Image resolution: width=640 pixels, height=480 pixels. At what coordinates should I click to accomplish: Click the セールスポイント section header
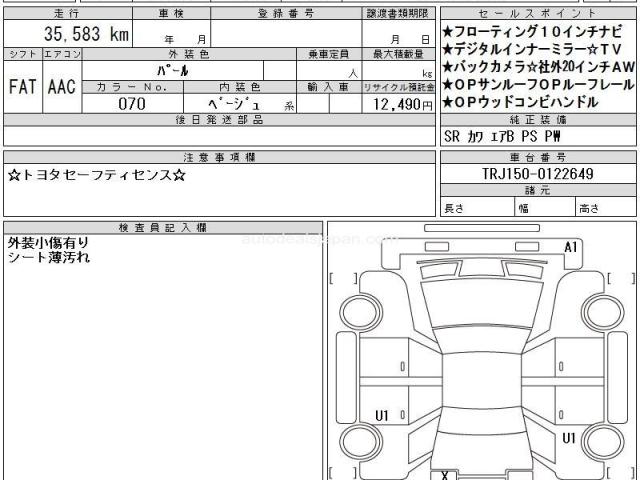pos(537,13)
